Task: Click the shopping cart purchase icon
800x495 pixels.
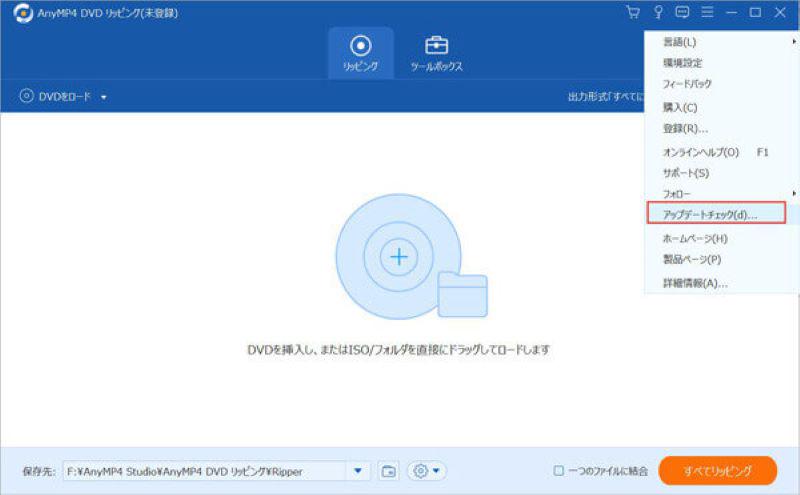Action: pos(632,13)
